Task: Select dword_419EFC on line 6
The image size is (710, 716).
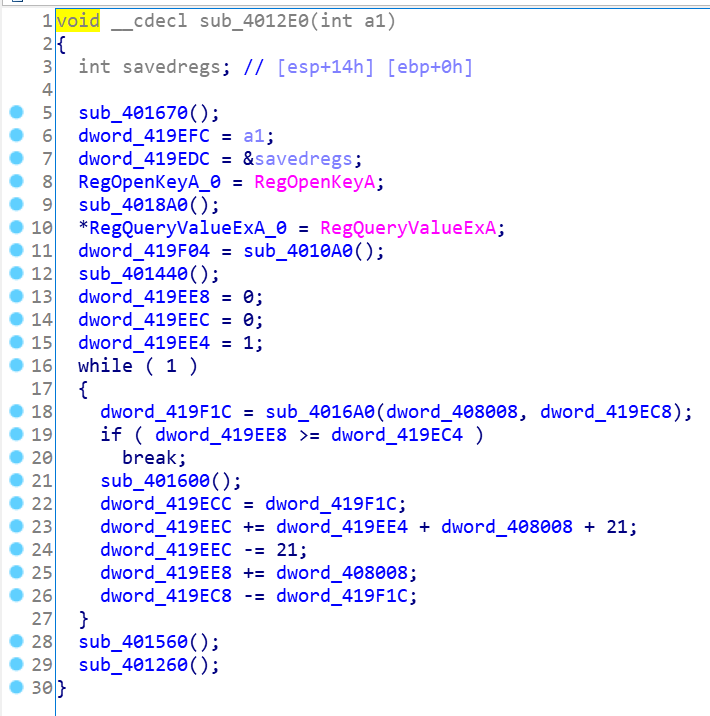Action: (144, 136)
